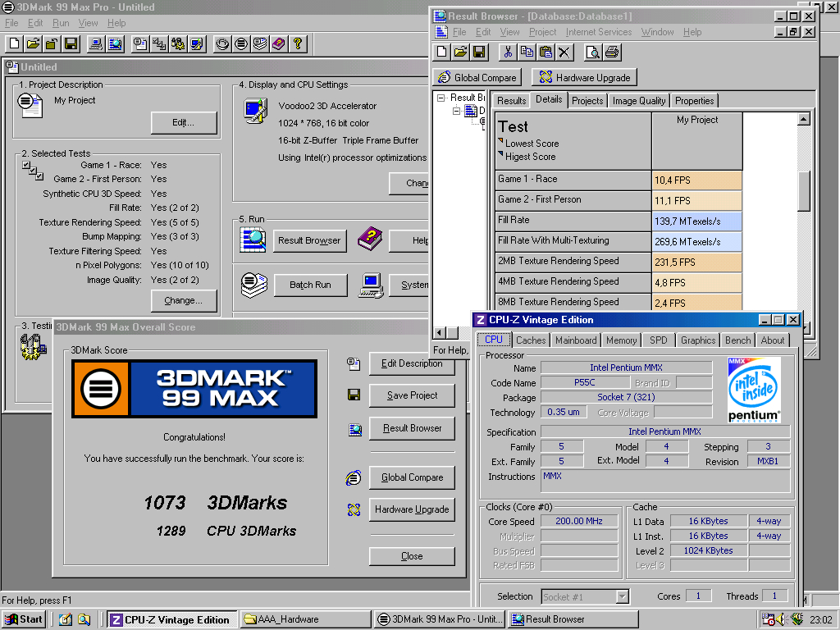
Task: Open File menu in 3DMark 99 Max Pro
Action: [11, 23]
